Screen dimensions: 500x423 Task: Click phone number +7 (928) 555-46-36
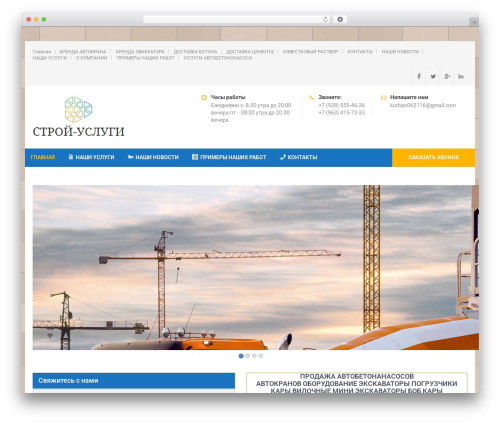tap(342, 105)
